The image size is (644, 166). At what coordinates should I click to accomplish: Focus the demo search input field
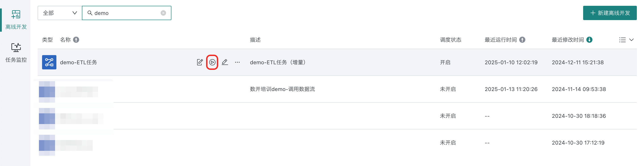(x=126, y=13)
